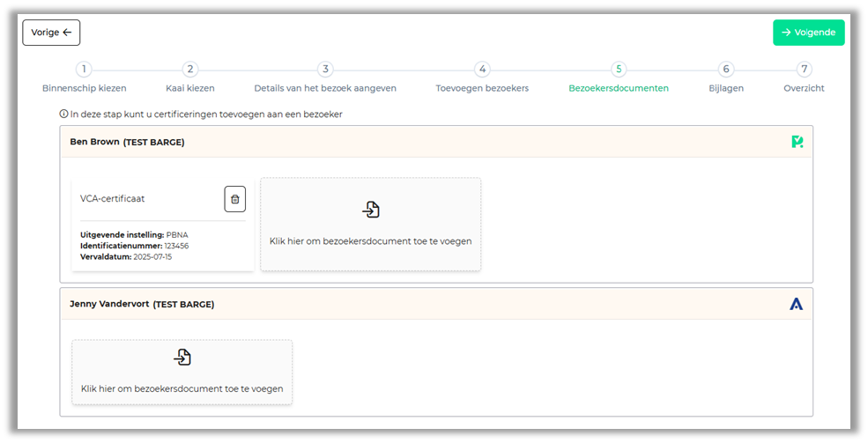The image size is (868, 443).
Task: Click the green logo icon in Ben Brown's header
Action: coord(797,142)
